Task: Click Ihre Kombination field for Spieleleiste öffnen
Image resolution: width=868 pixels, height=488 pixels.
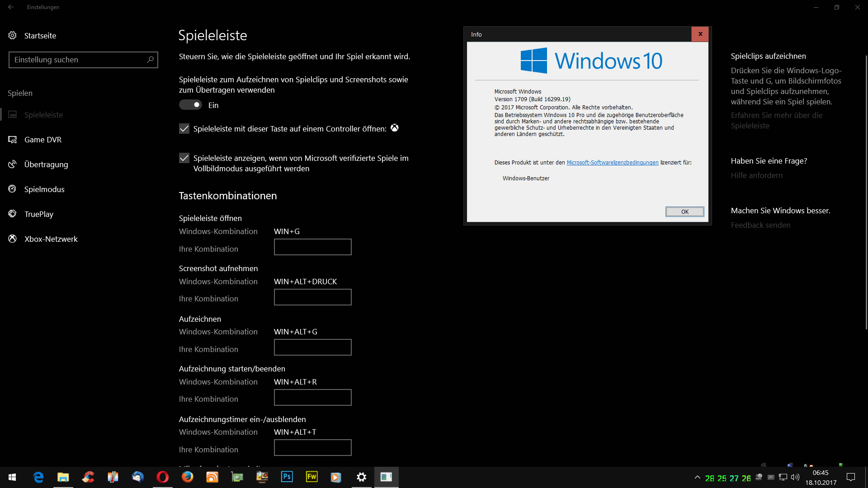Action: [x=312, y=247]
